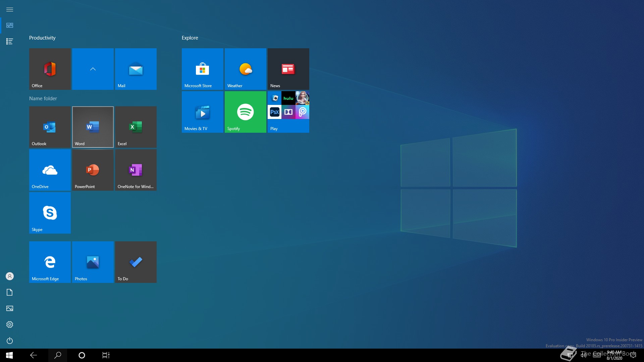Select the Productivity group header
The height and width of the screenshot is (362, 644).
point(42,38)
